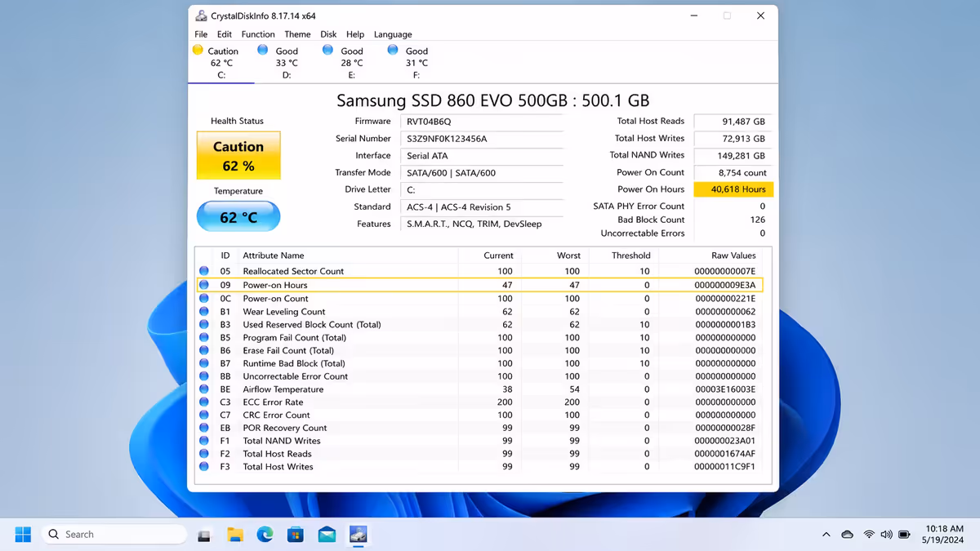
Task: Click the CrystalDiskInfo taskbar icon
Action: [x=358, y=535]
